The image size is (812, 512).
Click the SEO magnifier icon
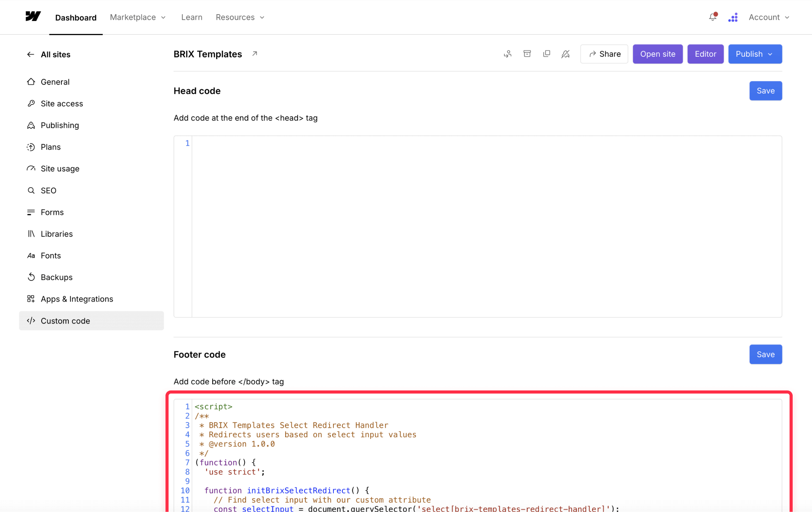31,190
